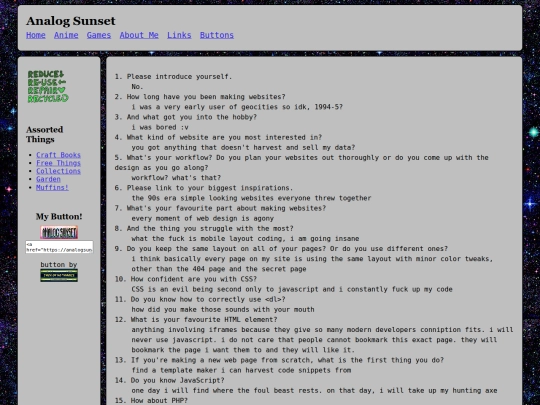Click answer about harvesting and selling data
The width and height of the screenshot is (540, 405).
pyautogui.click(x=243, y=147)
